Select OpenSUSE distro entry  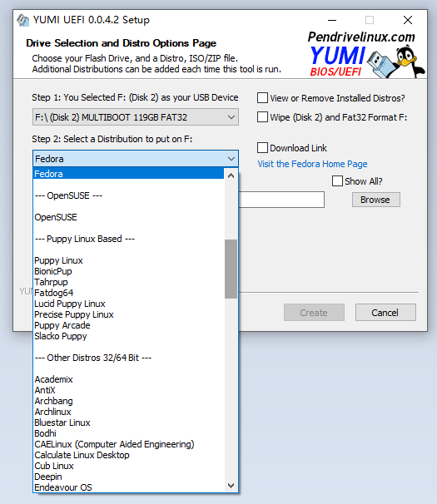coord(128,217)
